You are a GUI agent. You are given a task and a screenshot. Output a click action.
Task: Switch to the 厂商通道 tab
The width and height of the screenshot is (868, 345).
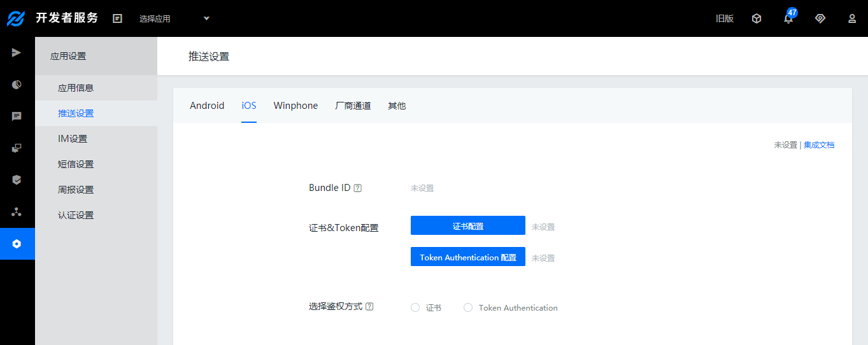tap(353, 106)
